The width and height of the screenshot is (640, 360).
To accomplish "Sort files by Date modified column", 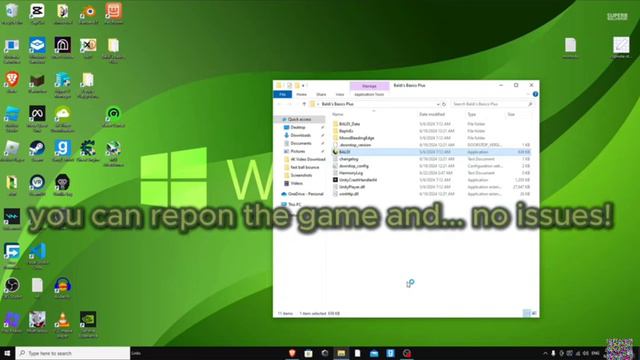I will pos(432,114).
